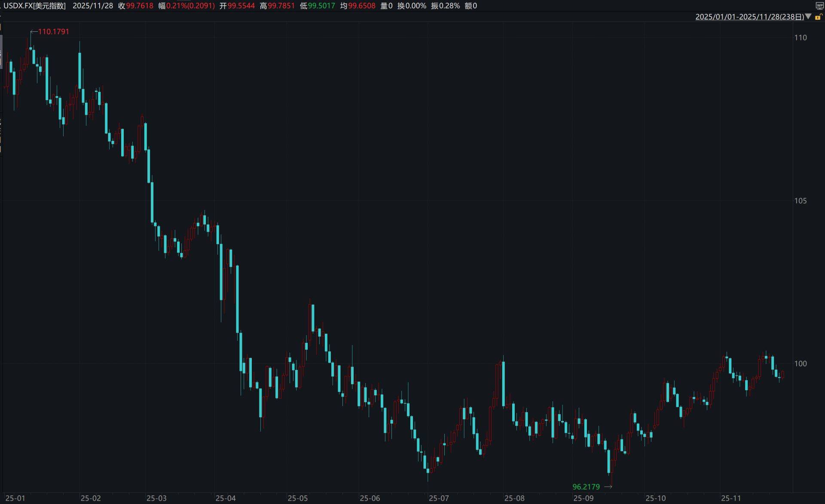Click the WP monitor icon top right

819,6
